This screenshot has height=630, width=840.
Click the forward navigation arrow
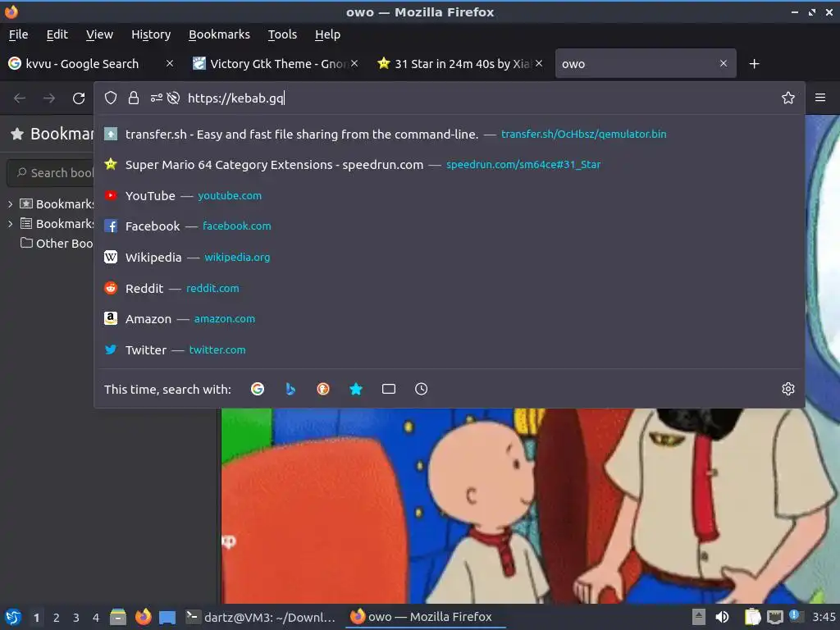[49, 98]
